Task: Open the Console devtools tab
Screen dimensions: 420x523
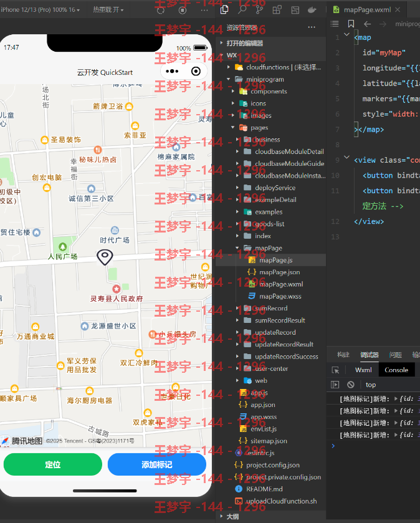Action: point(396,370)
